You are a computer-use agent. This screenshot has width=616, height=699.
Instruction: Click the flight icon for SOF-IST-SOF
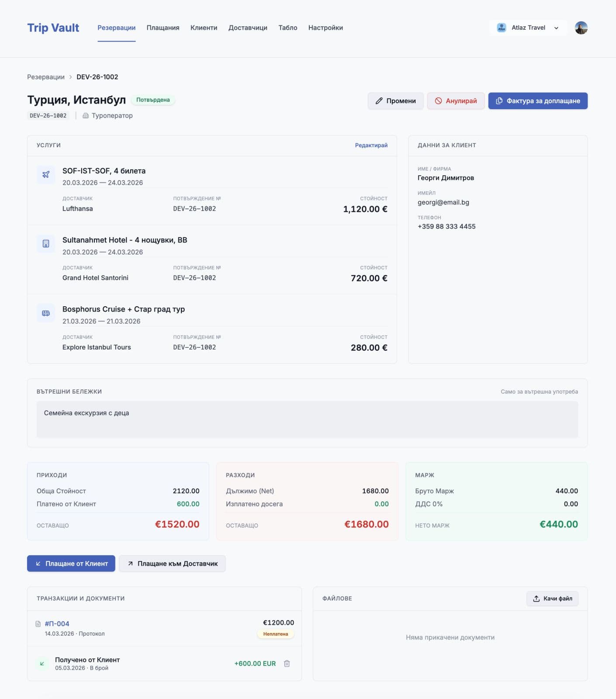click(x=46, y=175)
